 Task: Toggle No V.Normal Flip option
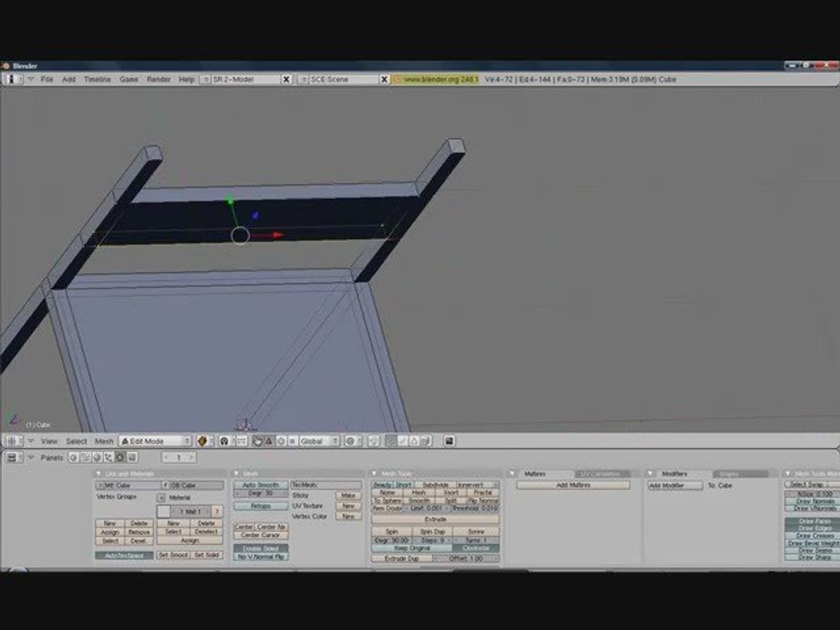[x=261, y=556]
